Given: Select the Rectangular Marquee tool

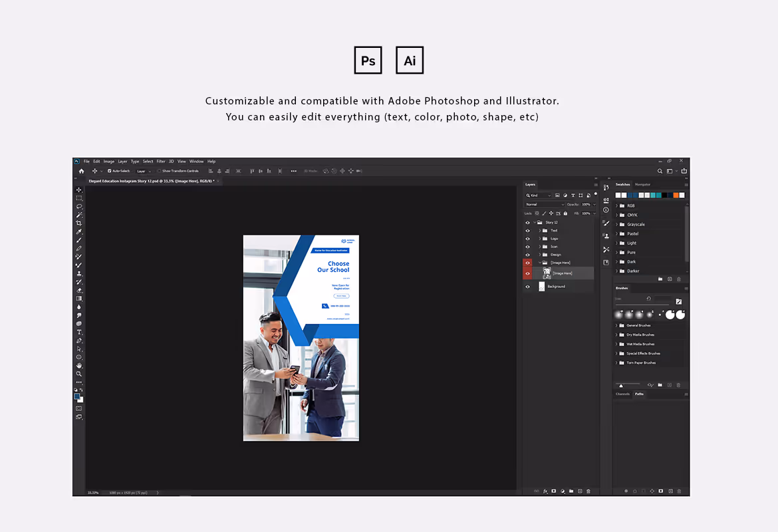Looking at the screenshot, I should pyautogui.click(x=79, y=198).
